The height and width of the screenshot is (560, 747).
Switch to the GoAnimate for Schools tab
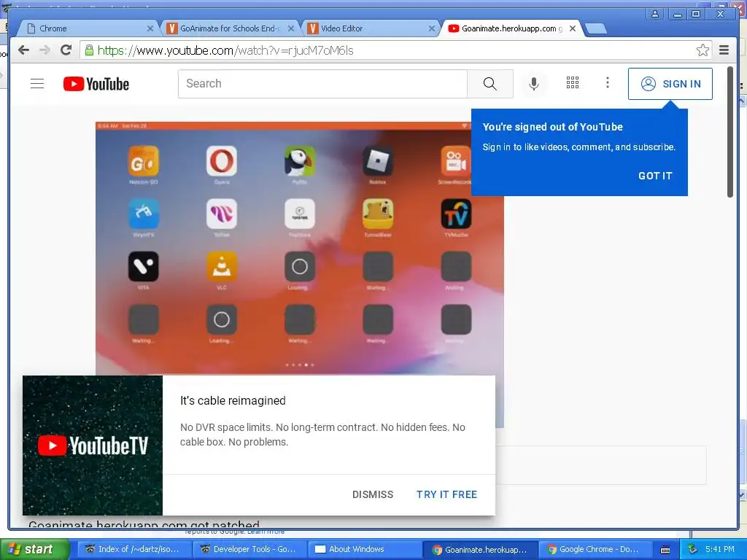coord(230,28)
